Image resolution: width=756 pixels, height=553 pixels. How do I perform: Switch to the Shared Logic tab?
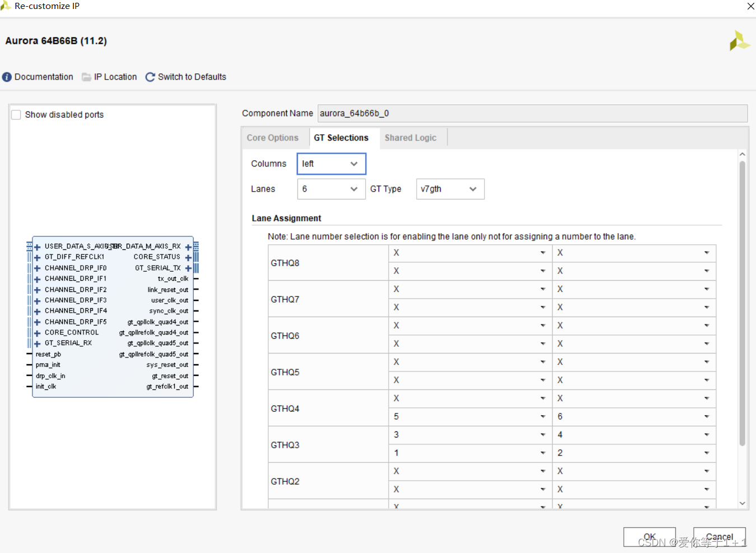[410, 138]
